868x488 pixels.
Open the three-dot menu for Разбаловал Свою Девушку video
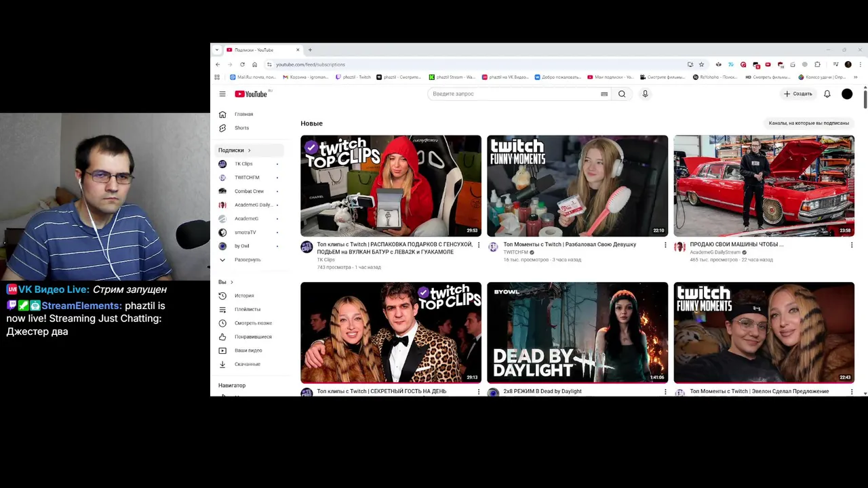(665, 245)
